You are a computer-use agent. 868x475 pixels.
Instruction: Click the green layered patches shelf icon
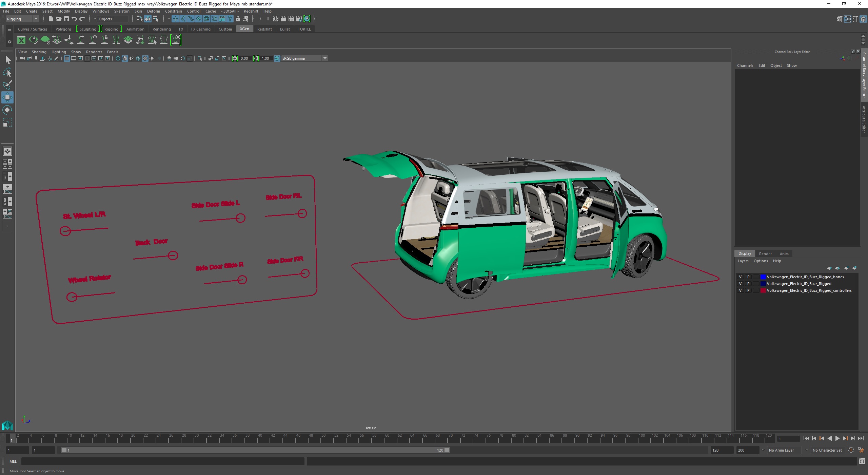[128, 40]
